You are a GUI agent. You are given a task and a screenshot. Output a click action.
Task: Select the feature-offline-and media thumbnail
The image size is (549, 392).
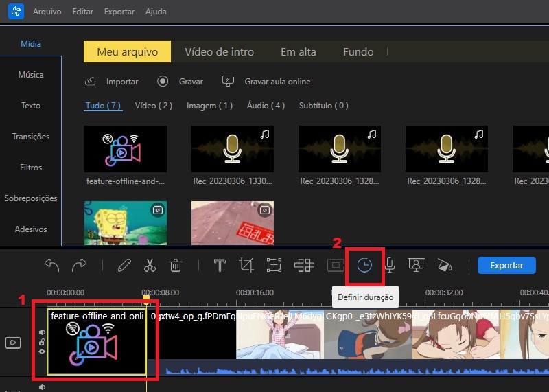(x=126, y=149)
